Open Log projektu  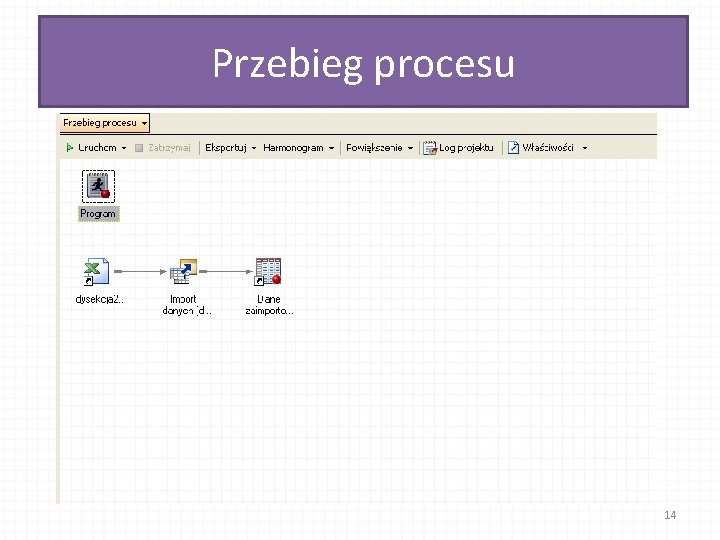[x=466, y=147]
